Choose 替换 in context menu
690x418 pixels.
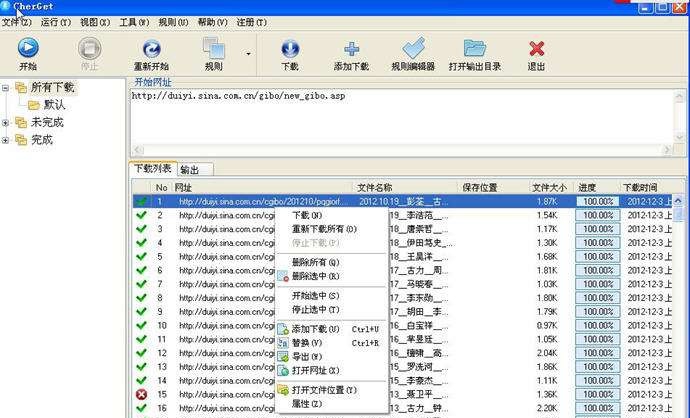(332, 343)
